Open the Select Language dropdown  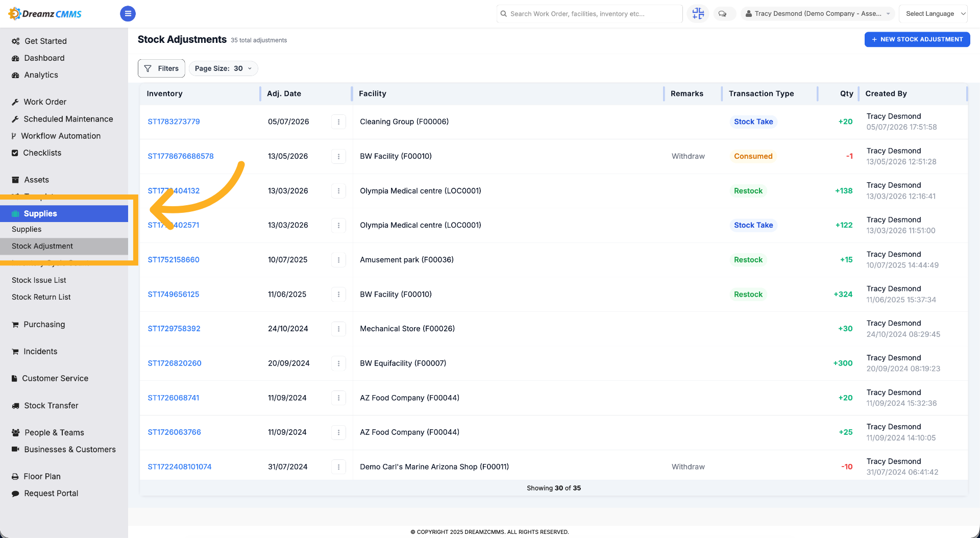(x=934, y=14)
